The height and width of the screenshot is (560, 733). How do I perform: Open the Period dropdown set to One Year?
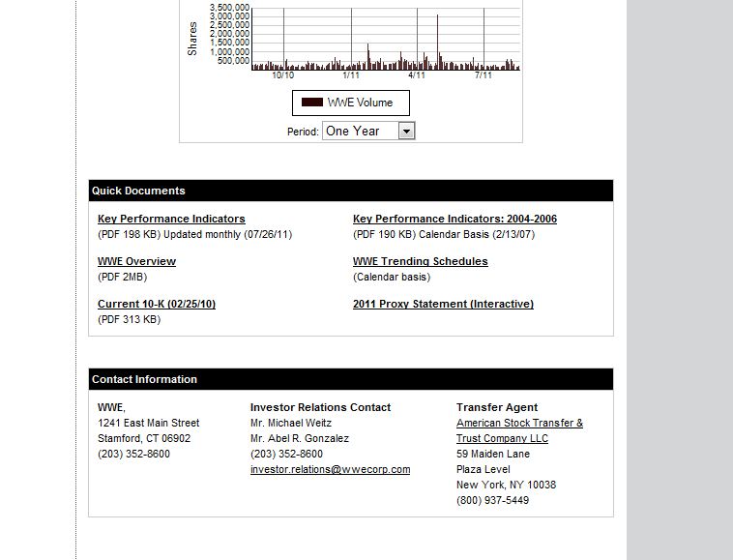click(368, 131)
